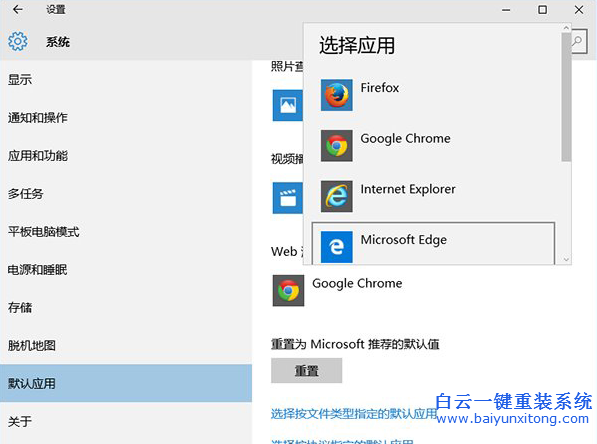Choose Internet Explorer from the app list
This screenshot has height=444, width=597.
click(433, 196)
